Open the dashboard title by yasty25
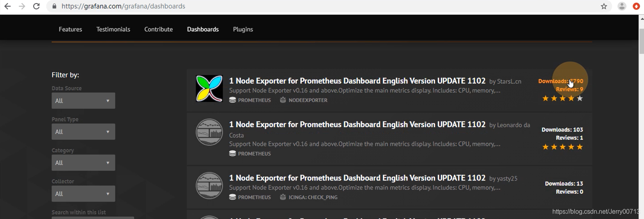This screenshot has height=219, width=644. coord(357,178)
